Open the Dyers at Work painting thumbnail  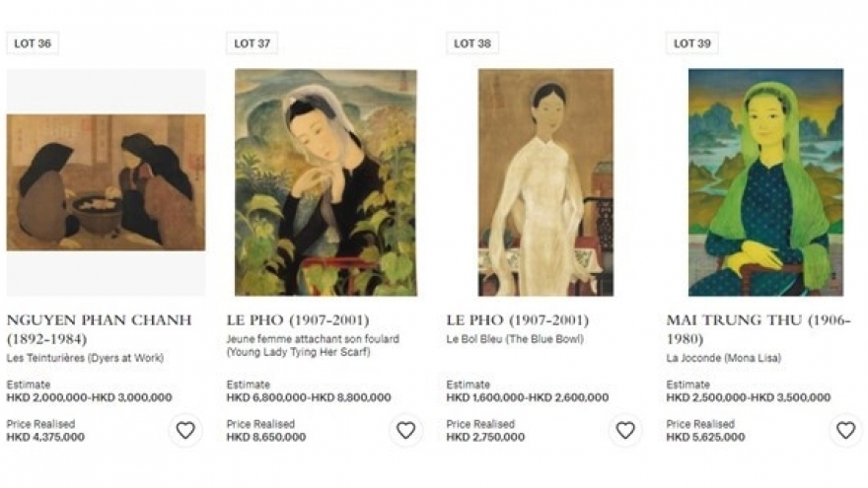coord(106,182)
